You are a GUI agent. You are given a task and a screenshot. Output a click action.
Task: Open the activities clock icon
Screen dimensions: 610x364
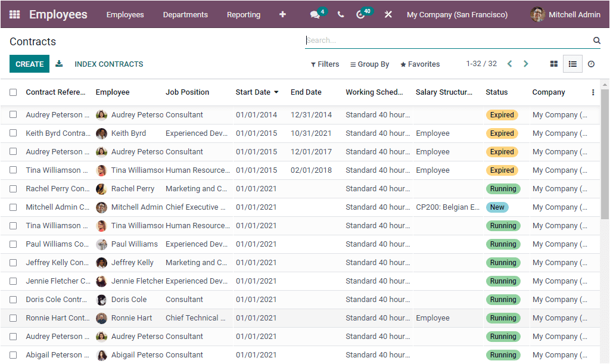[360, 15]
